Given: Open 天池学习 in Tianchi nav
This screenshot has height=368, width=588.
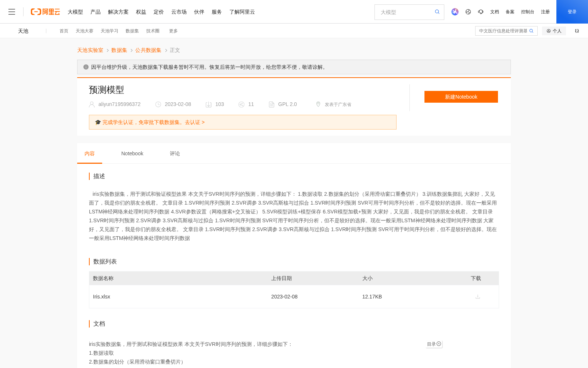Looking at the screenshot, I should (110, 31).
